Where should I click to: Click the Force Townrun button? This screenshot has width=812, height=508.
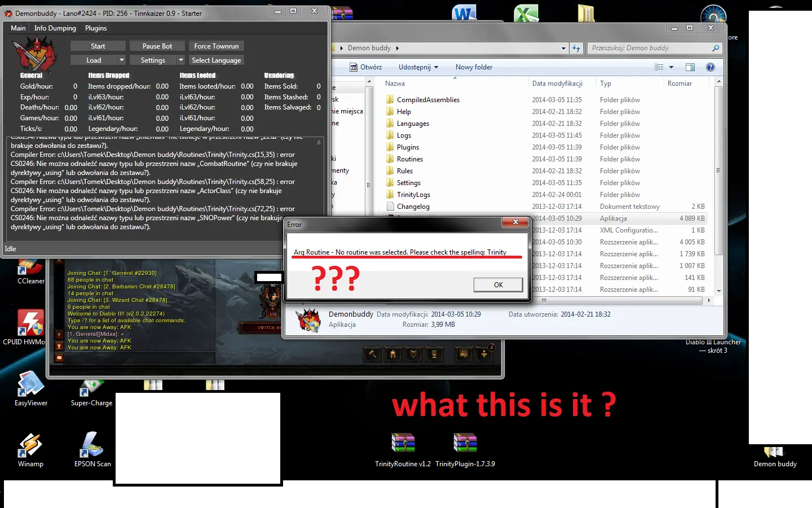coord(217,46)
